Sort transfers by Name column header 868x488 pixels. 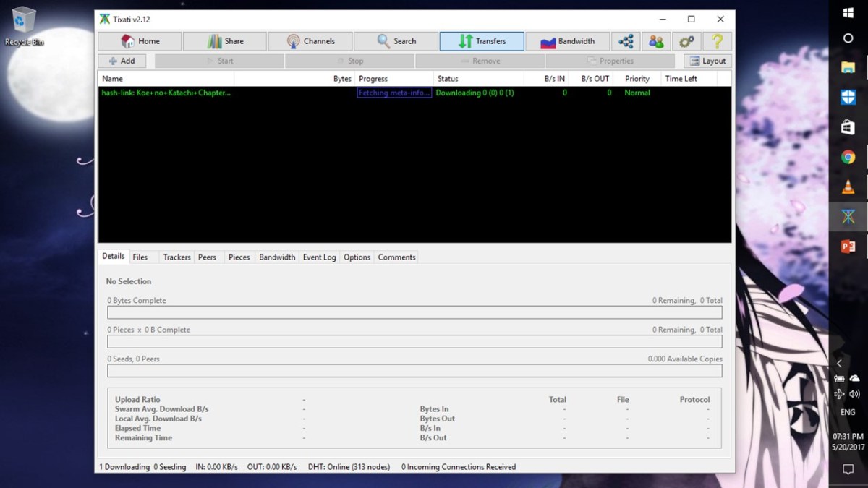click(x=166, y=79)
